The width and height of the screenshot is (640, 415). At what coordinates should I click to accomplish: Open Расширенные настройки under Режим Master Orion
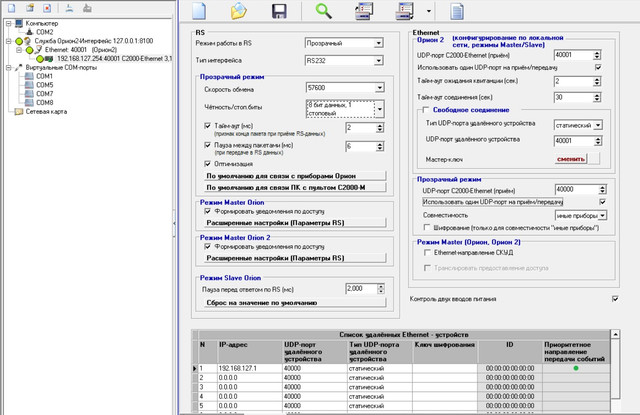[295, 223]
